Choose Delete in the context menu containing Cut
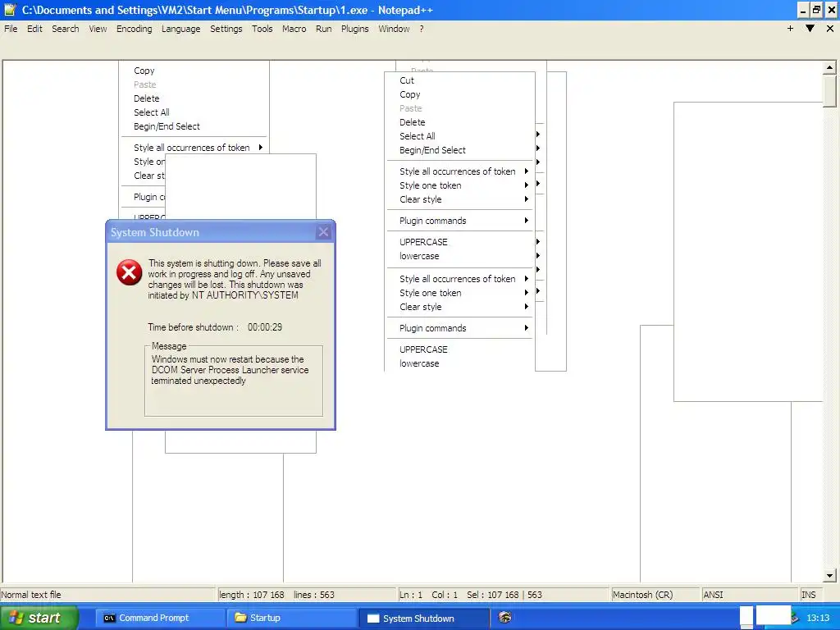This screenshot has width=840, height=630. 412,122
